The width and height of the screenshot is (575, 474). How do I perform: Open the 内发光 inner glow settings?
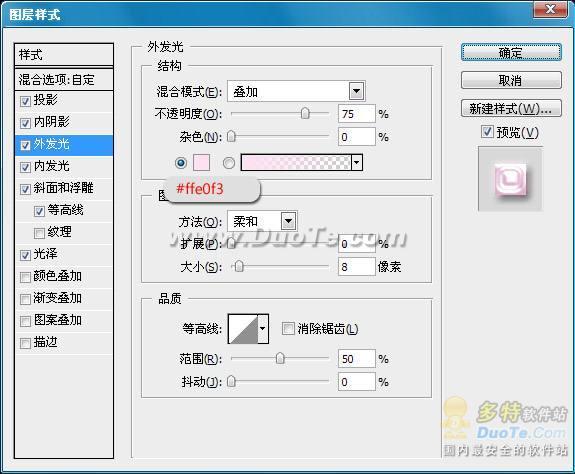[51, 166]
